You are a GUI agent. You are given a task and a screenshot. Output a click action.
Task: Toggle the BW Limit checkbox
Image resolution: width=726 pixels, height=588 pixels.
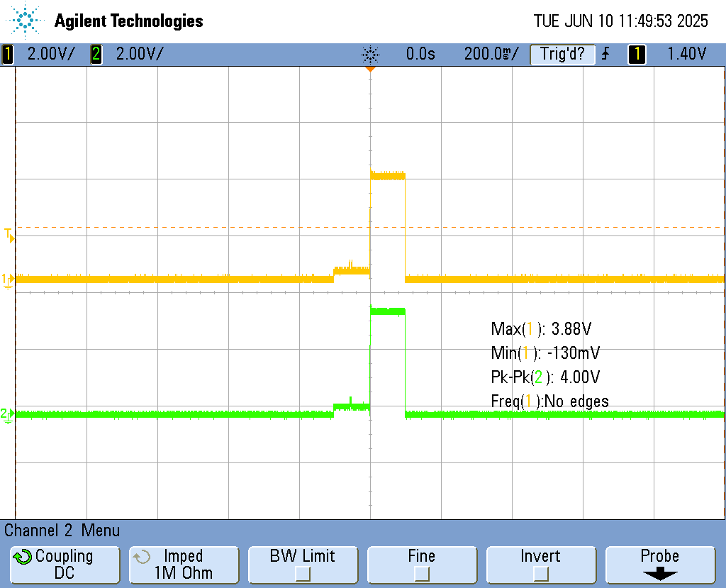pyautogui.click(x=303, y=574)
